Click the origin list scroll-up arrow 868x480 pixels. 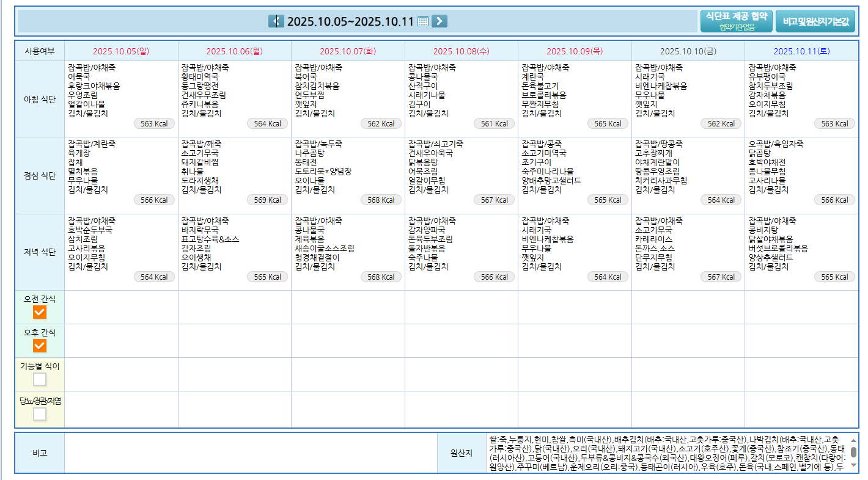pos(853,440)
